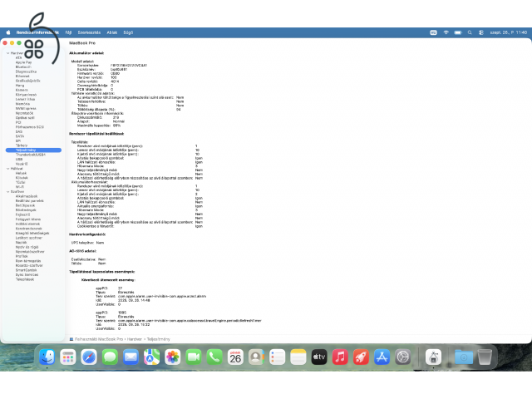Select Diagnosztika in the sidebar
This screenshot has height=399, width=532.
click(x=26, y=71)
